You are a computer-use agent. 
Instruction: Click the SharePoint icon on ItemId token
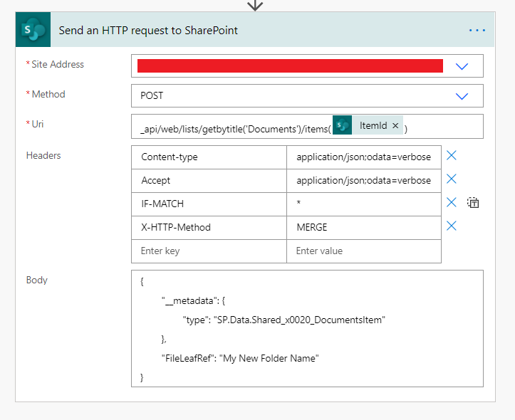tap(342, 125)
